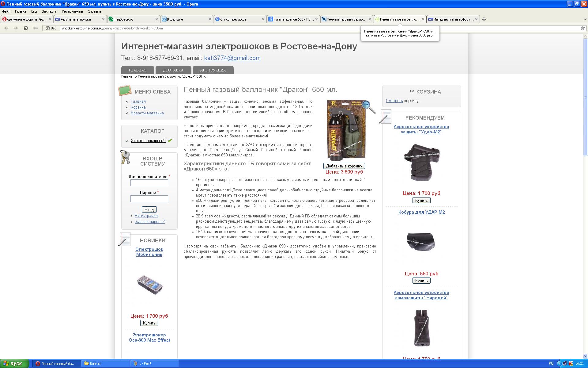
Task: Click the Добавить в корзину button
Action: pyautogui.click(x=344, y=166)
